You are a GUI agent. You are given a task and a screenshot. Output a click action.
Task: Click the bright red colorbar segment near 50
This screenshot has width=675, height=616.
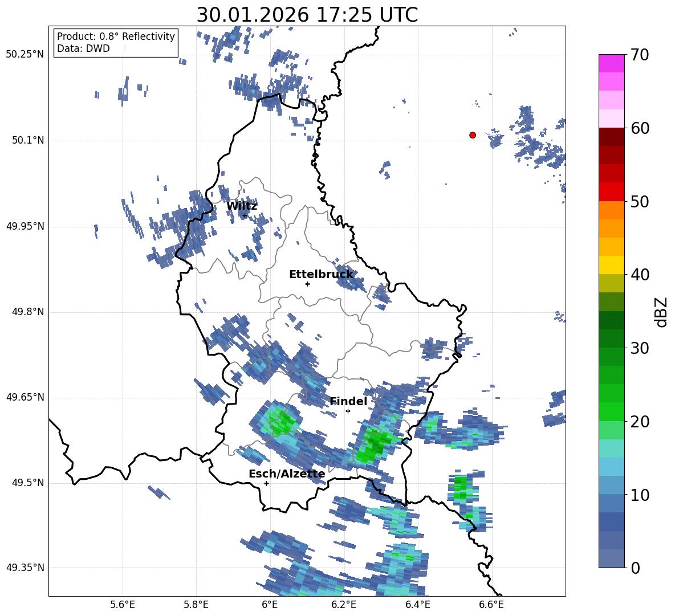(x=612, y=192)
